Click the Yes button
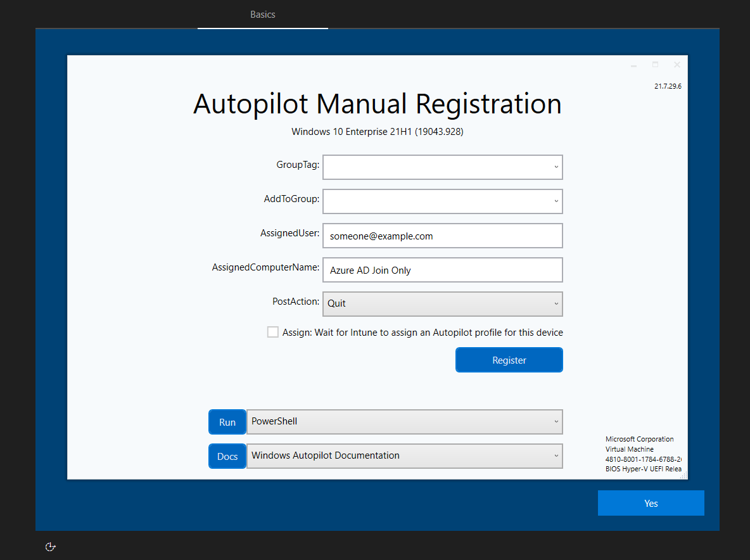The width and height of the screenshot is (750, 560). pos(651,503)
